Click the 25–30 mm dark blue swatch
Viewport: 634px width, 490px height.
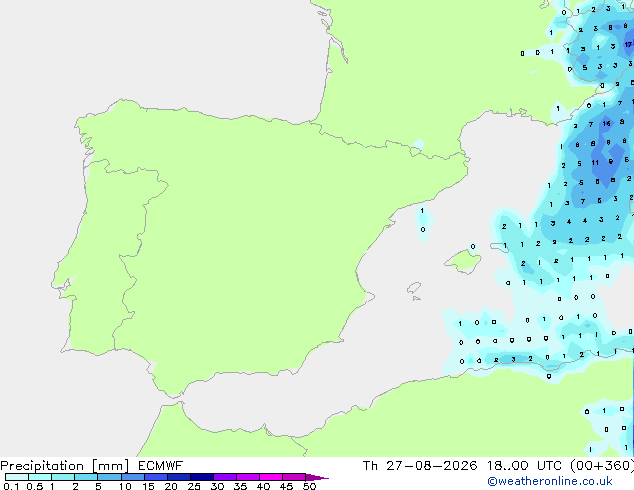[202, 477]
